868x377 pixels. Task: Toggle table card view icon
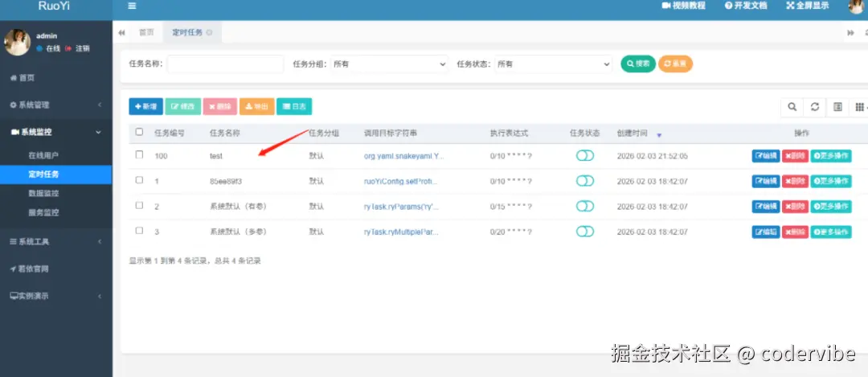click(837, 108)
